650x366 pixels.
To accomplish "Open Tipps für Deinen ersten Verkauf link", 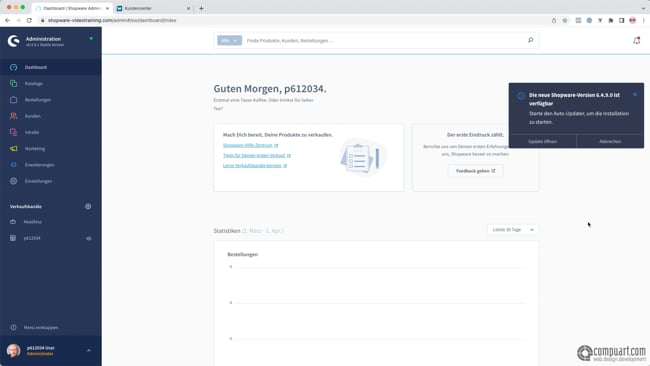I will tap(257, 155).
